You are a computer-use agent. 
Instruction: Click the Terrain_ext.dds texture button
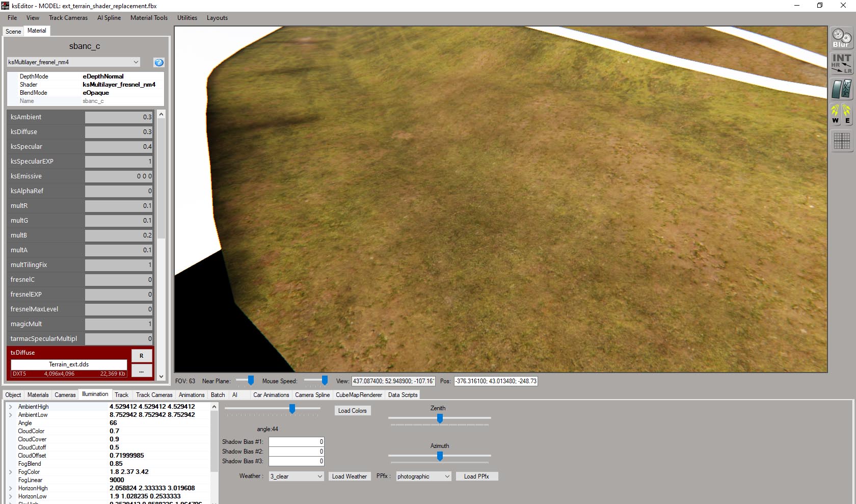point(69,365)
